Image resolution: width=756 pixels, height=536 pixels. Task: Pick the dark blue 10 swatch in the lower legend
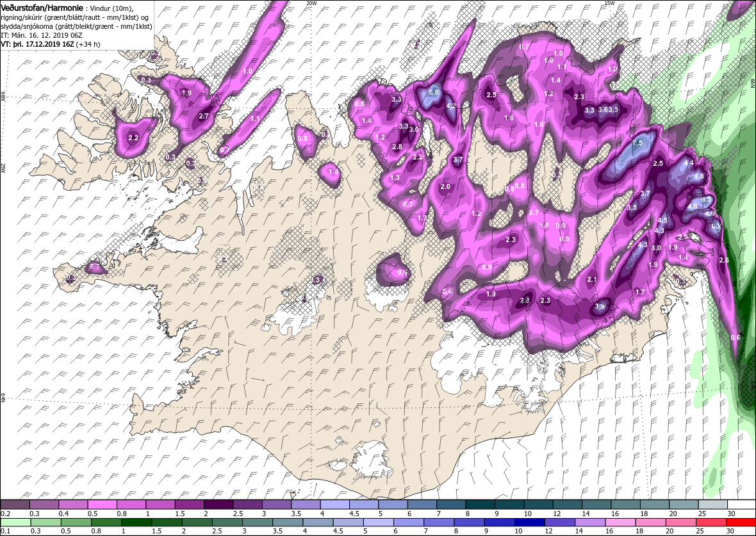pyautogui.click(x=530, y=523)
